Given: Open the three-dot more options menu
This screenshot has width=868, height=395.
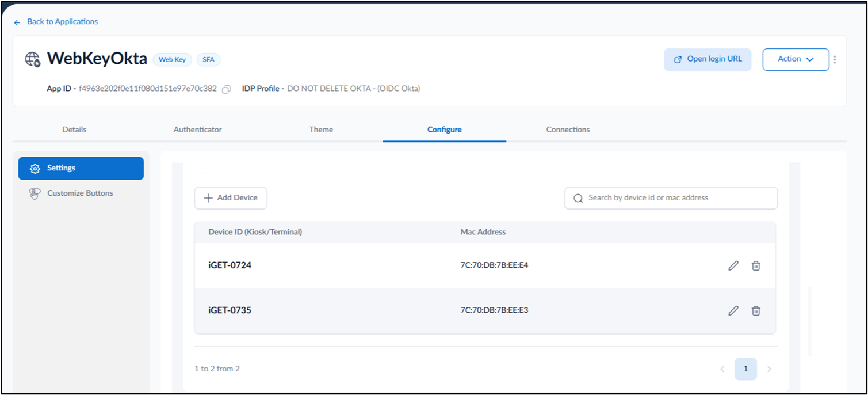Looking at the screenshot, I should click(x=835, y=59).
